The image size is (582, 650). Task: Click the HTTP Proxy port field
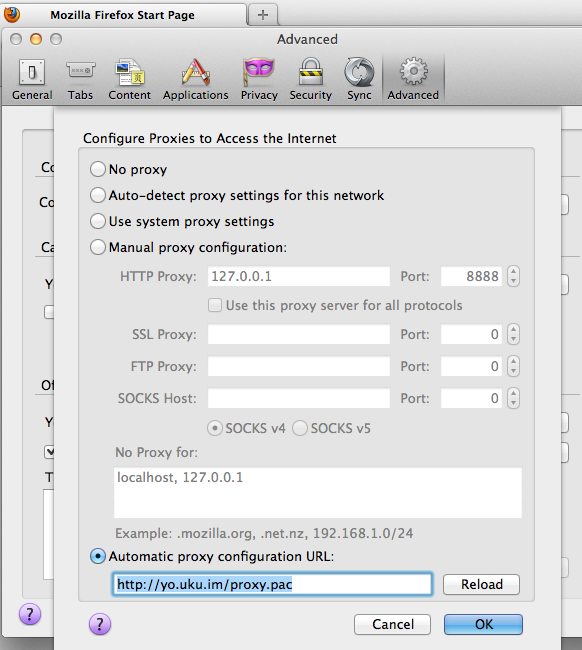471,276
